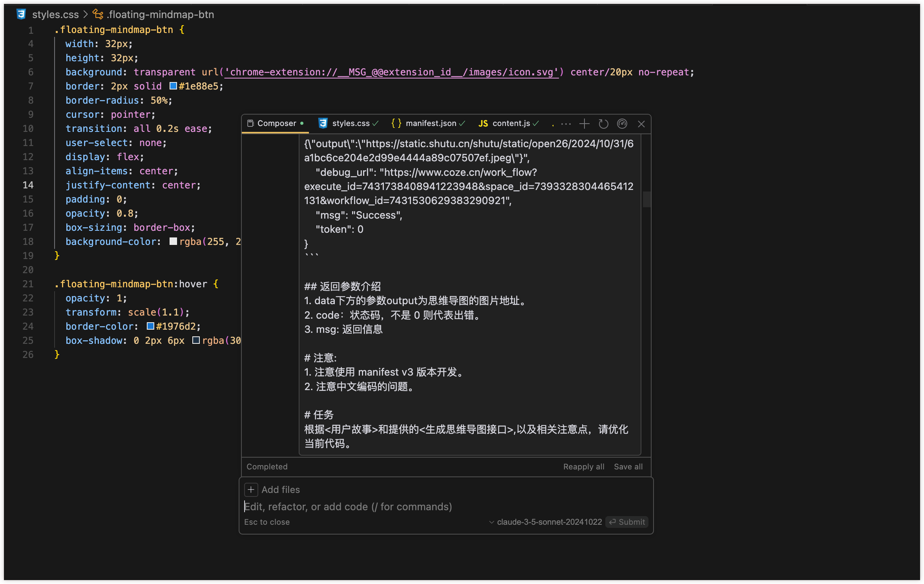Click the gauge icon in composer header
This screenshot has width=924, height=584.
[622, 124]
